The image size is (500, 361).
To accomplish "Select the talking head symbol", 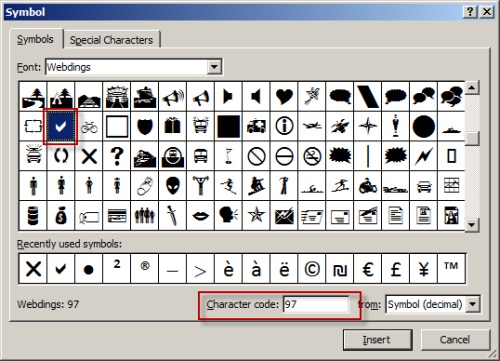I will [228, 216].
